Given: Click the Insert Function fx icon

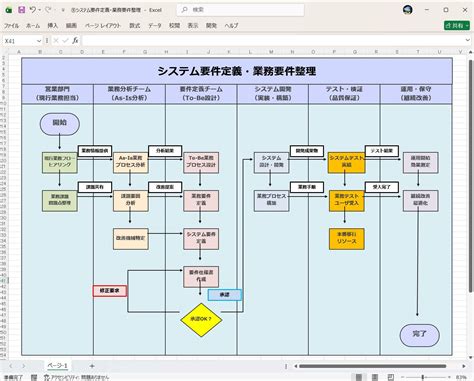Looking at the screenshot, I should pyautogui.click(x=75, y=41).
